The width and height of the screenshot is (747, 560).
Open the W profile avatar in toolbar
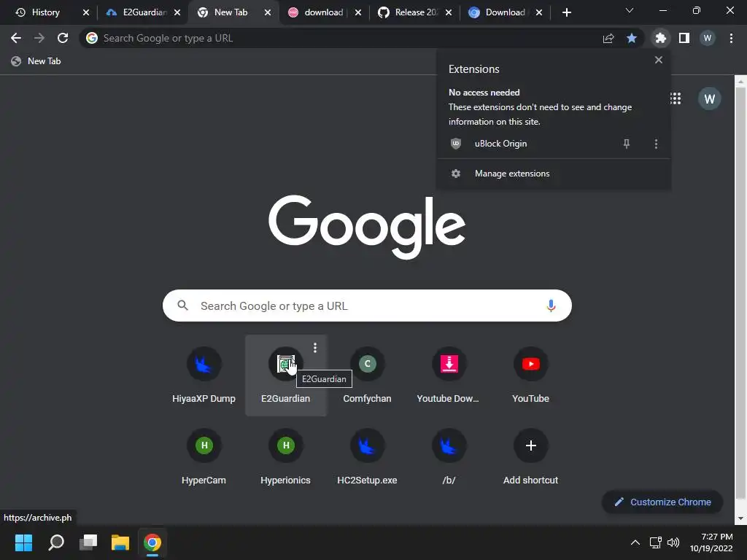coord(708,38)
